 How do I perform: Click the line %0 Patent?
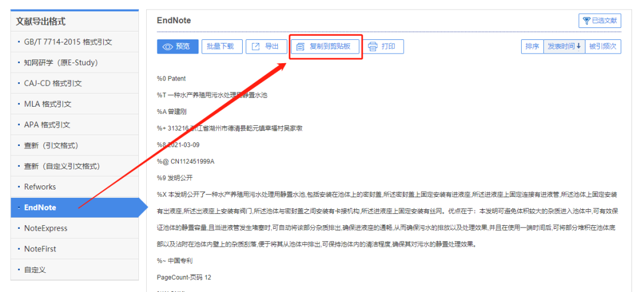(171, 78)
